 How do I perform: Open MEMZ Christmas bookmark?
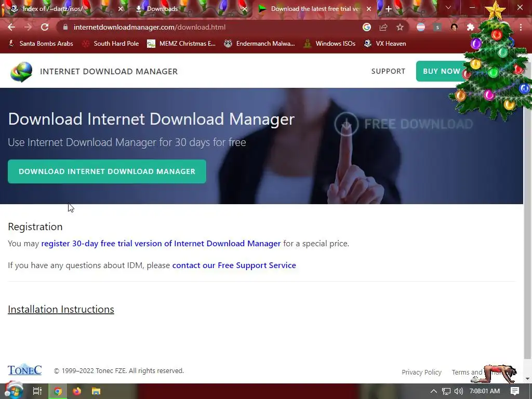point(181,44)
